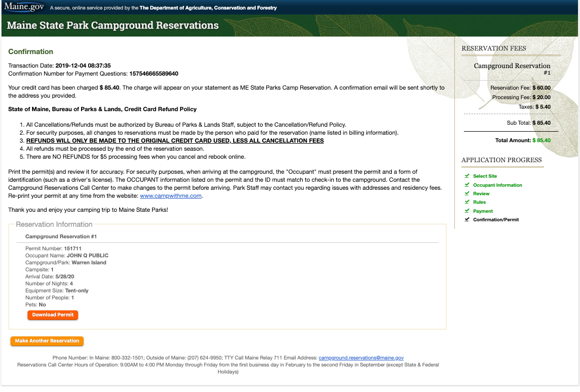
Task: Open the Review progress step
Action: (481, 194)
